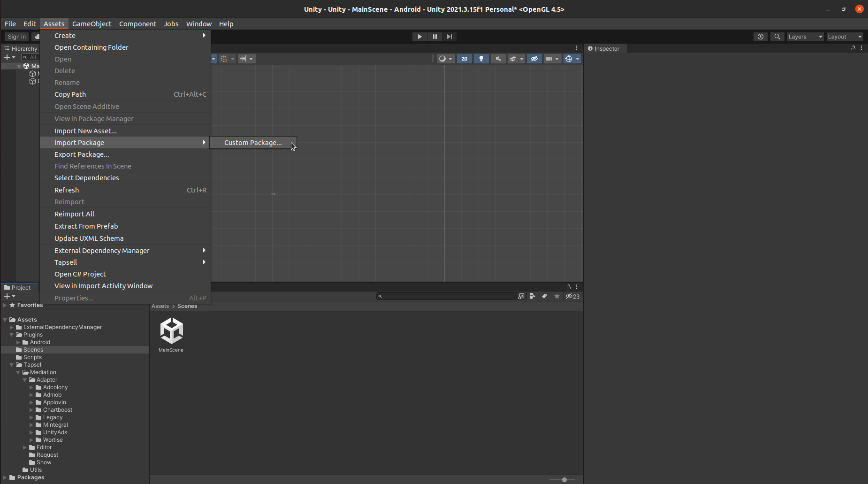Choose Custom Package... from submenu
The image size is (868, 484).
[x=253, y=143]
